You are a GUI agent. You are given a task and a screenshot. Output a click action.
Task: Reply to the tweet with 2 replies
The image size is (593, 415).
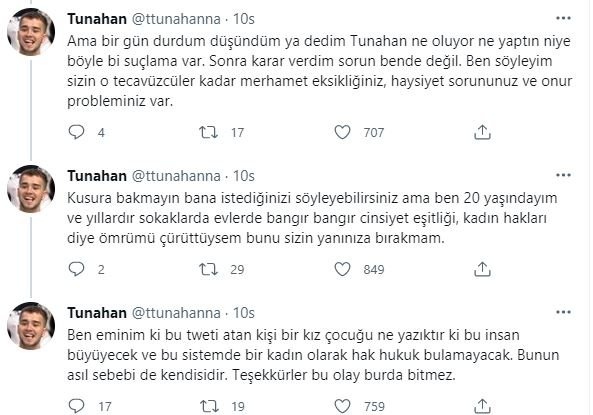(76, 269)
